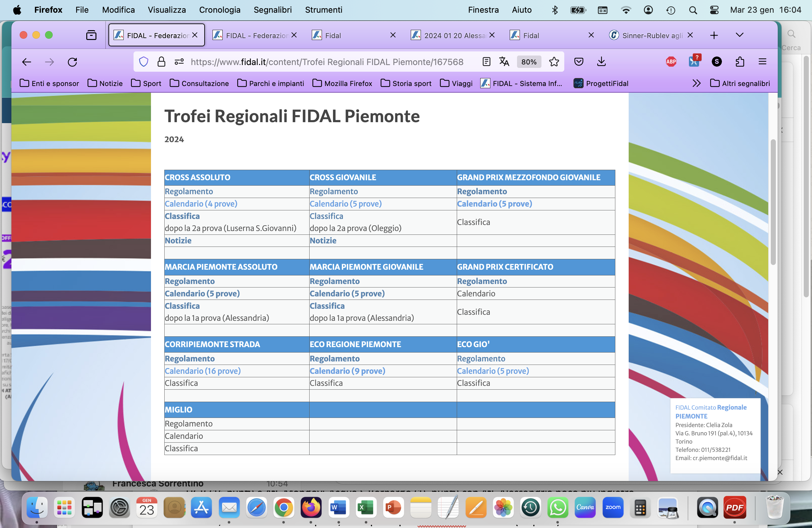Open the Pocket save icon
This screenshot has width=812, height=528.
[579, 62]
